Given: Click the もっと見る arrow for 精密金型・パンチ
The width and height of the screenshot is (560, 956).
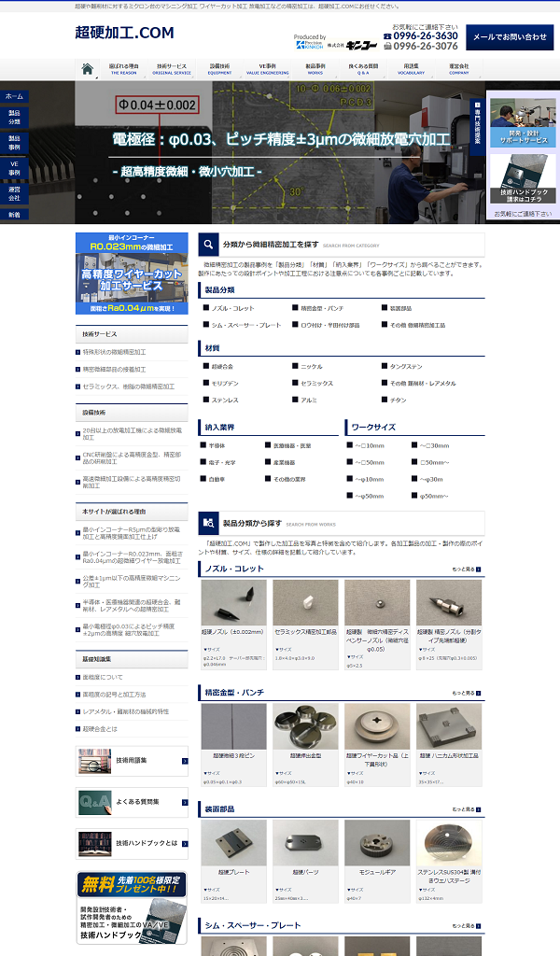Looking at the screenshot, I should tap(479, 694).
